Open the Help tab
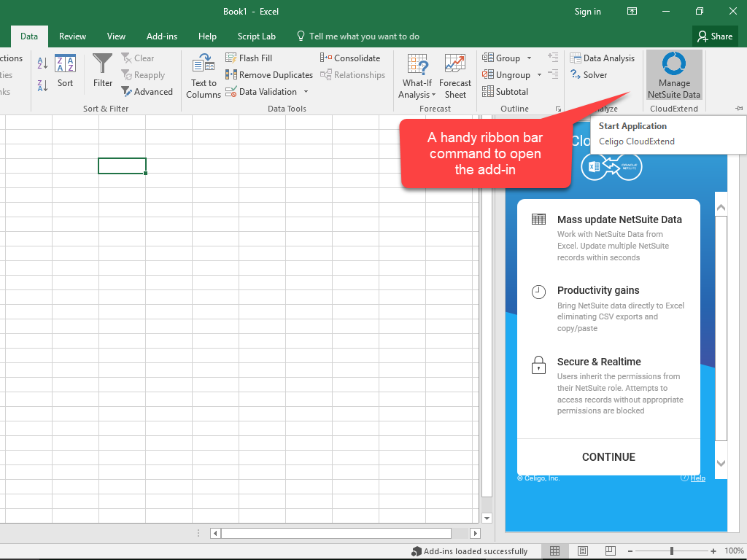Screen dimensions: 747x560 207,36
